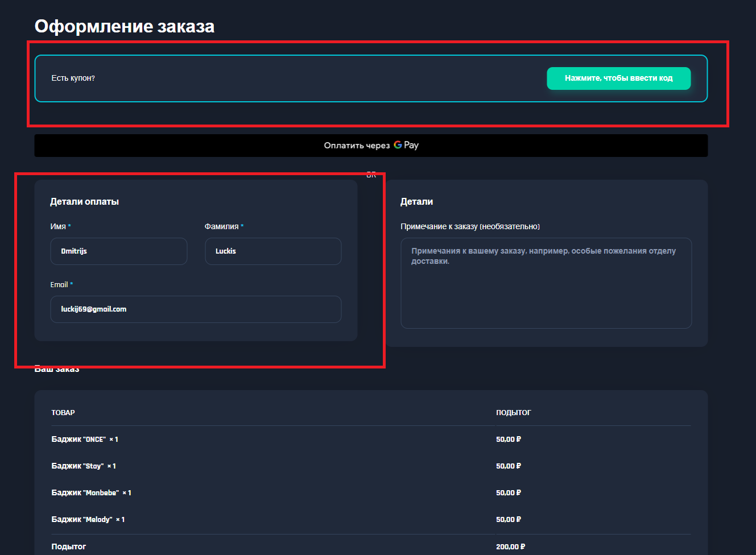Click the Google G logo in the pay button
The height and width of the screenshot is (555, 756).
398,145
